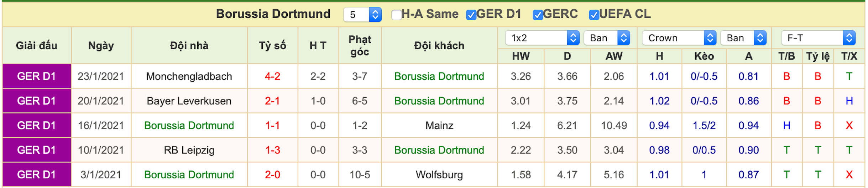868x188 pixels.
Task: Expand the F-T period dropdown
Action: click(x=818, y=38)
